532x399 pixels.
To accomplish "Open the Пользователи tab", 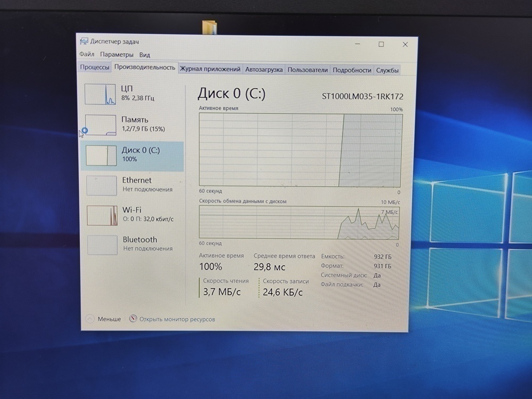I will coord(307,70).
